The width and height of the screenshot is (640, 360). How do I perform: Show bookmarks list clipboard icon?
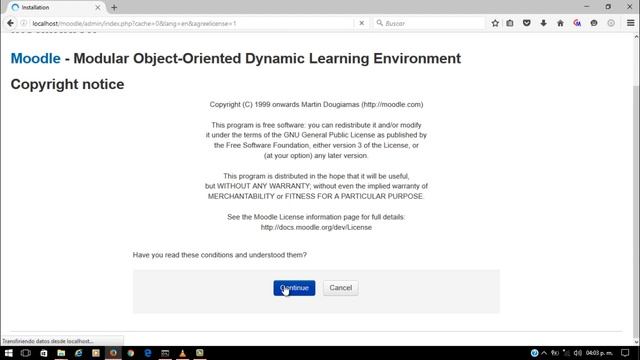pyautogui.click(x=510, y=23)
